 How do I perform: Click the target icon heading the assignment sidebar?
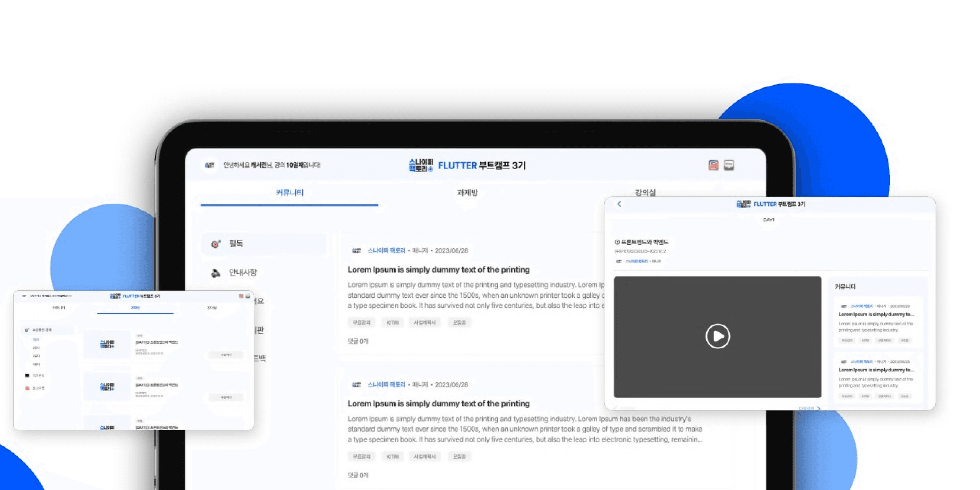coord(27,330)
